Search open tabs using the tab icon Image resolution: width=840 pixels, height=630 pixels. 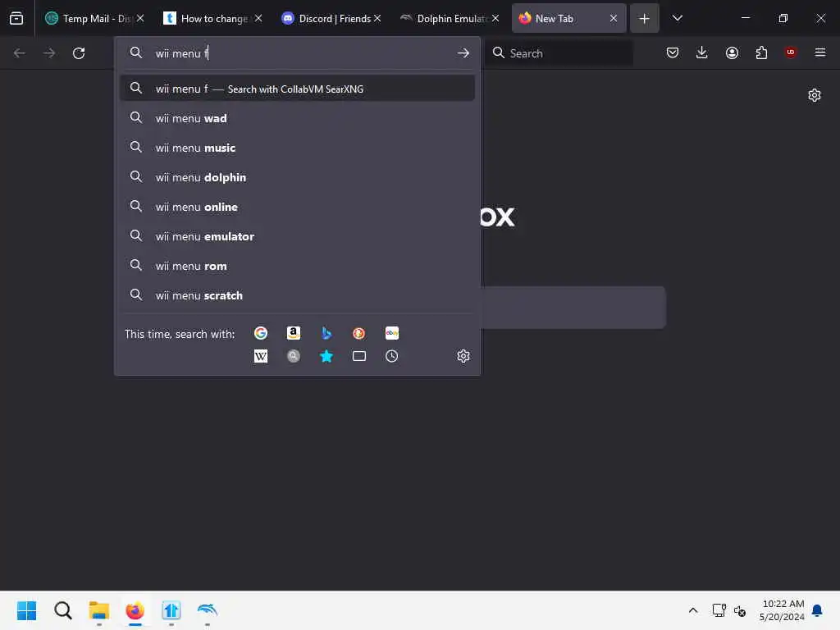(359, 356)
